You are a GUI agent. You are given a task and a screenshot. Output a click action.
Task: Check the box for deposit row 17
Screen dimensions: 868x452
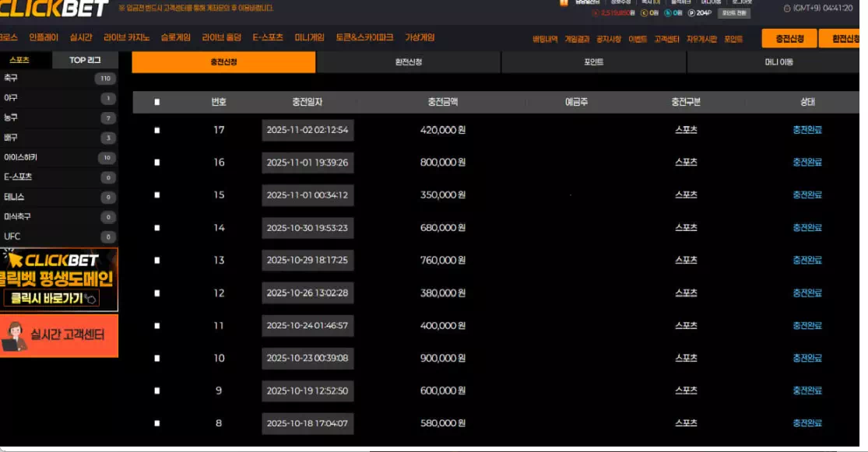click(x=157, y=130)
